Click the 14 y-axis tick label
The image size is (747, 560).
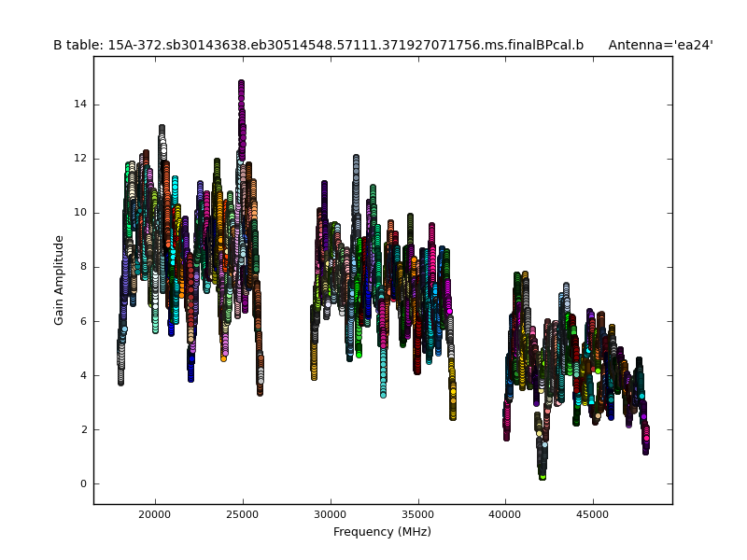coord(81,104)
